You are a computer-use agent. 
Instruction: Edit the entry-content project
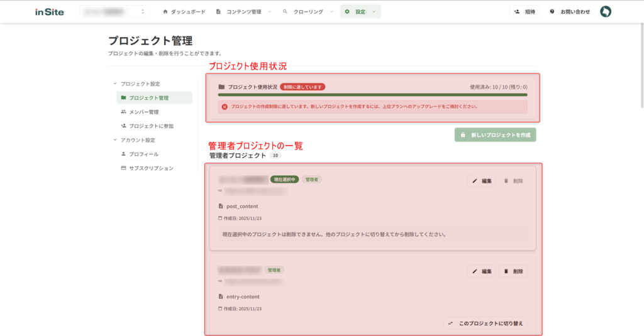482,271
